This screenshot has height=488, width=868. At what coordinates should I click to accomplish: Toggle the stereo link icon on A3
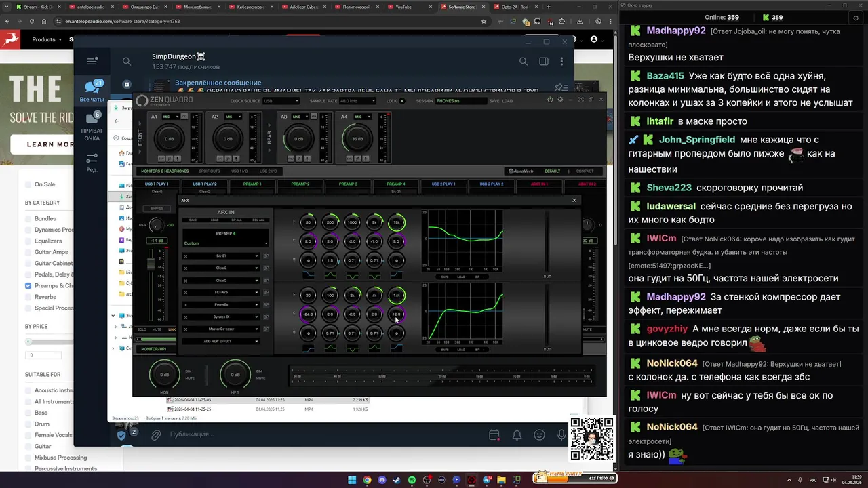coord(315,117)
